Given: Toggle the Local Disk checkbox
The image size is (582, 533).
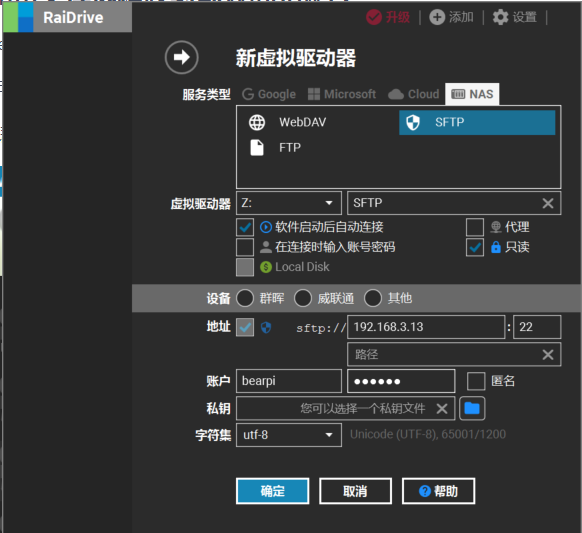Looking at the screenshot, I should [x=245, y=267].
